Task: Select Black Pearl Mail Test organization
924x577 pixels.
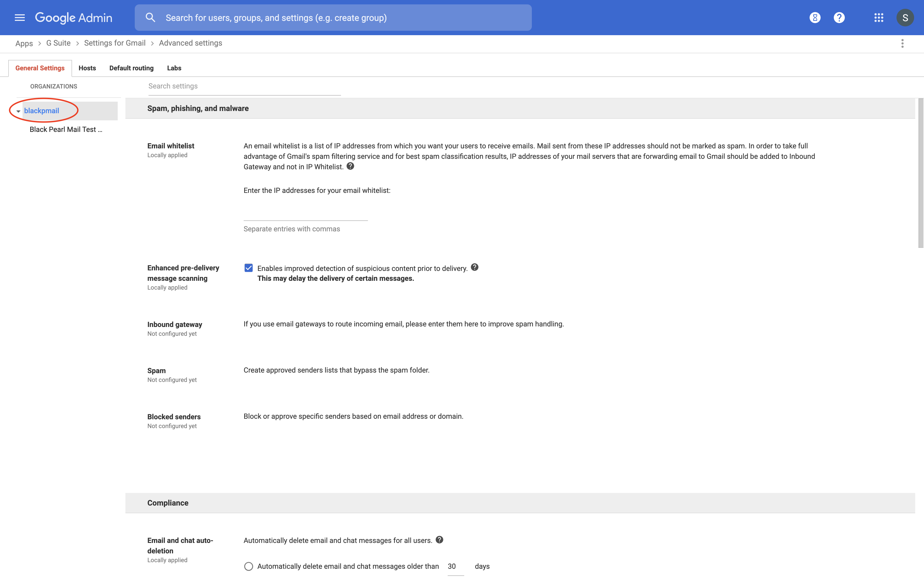Action: pos(66,129)
